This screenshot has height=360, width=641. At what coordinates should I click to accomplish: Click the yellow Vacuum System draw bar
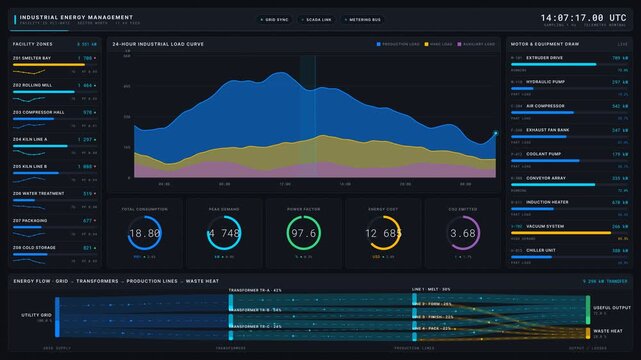coord(561,233)
